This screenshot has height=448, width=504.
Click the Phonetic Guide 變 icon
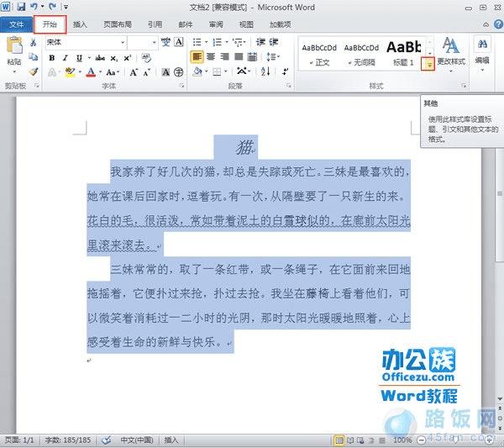[x=165, y=42]
